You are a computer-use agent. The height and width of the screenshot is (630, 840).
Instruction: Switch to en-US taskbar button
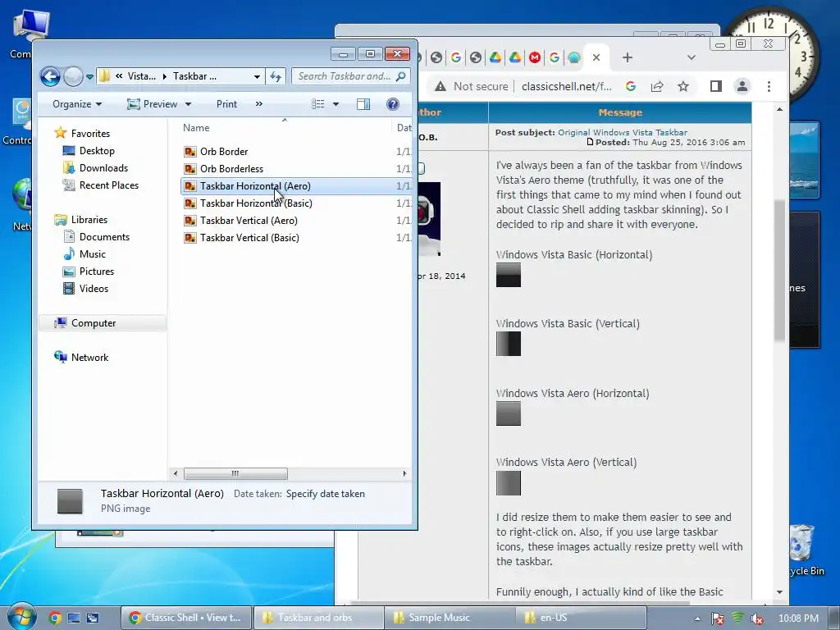click(582, 618)
